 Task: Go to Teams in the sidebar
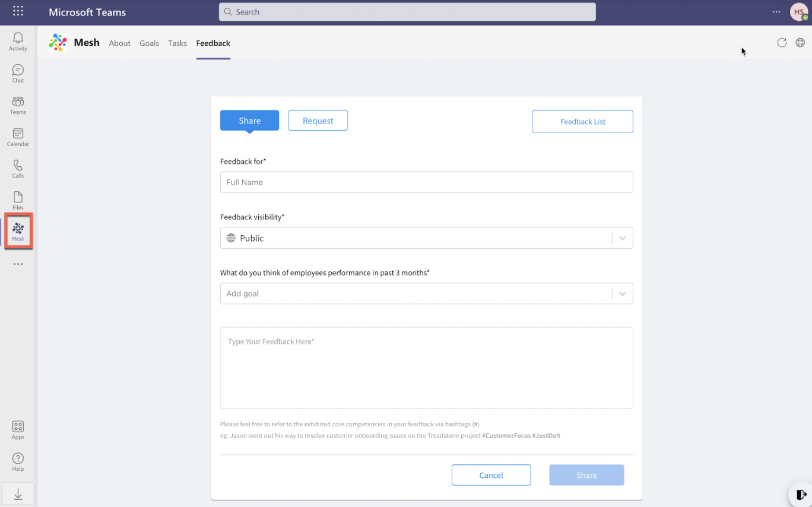[18, 105]
